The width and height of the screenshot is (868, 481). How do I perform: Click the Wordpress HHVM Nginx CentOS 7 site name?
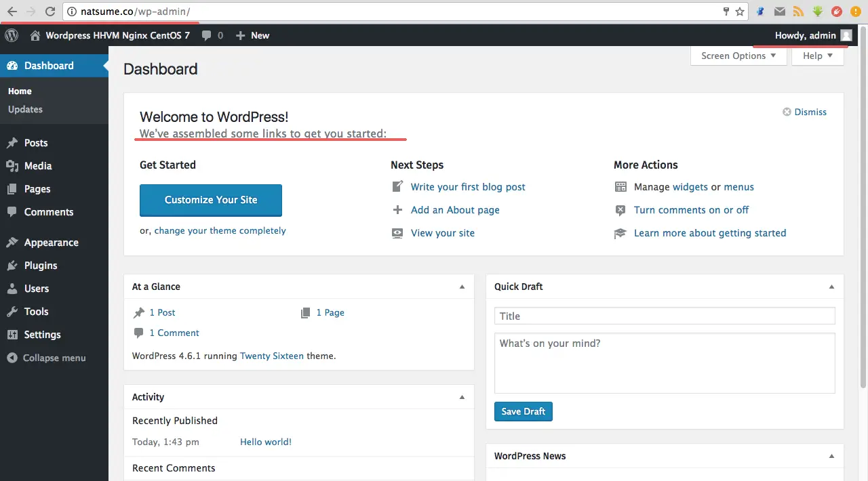(x=118, y=35)
